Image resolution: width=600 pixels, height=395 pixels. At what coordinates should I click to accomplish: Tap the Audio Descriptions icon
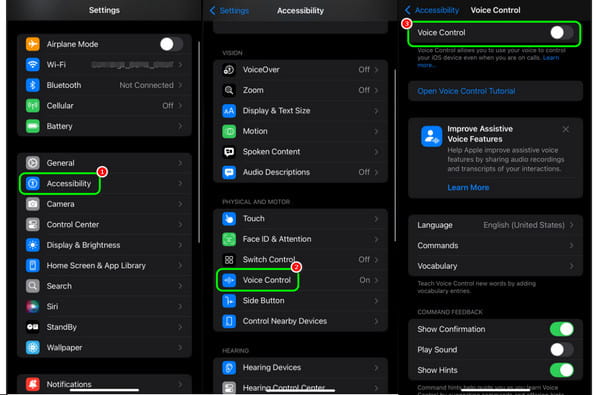[x=229, y=172]
